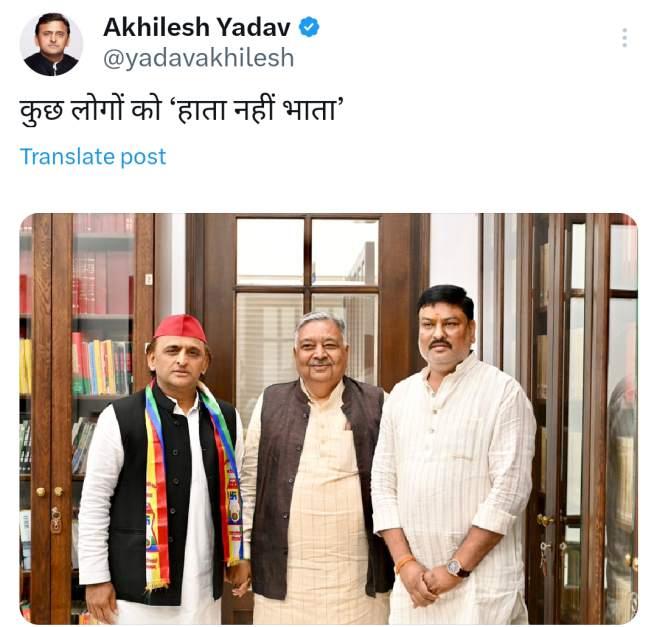The height and width of the screenshot is (627, 657).
Task: Click the @yadavakhilesh handle
Action: coord(198,58)
